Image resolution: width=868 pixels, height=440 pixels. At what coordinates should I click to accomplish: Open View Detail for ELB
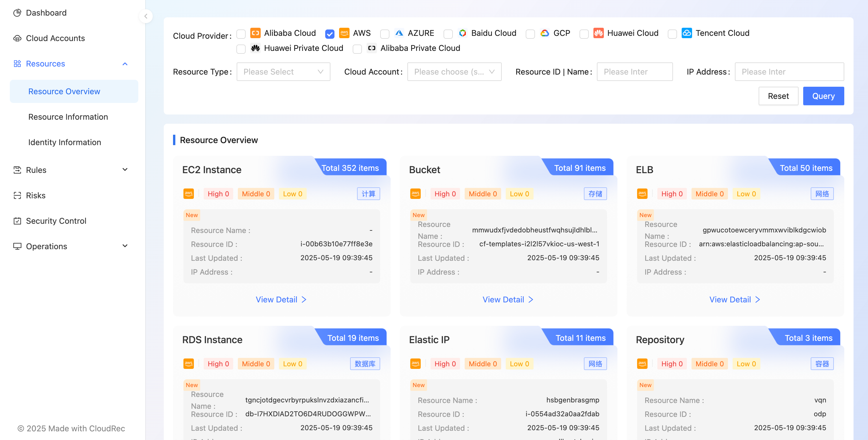click(735, 300)
